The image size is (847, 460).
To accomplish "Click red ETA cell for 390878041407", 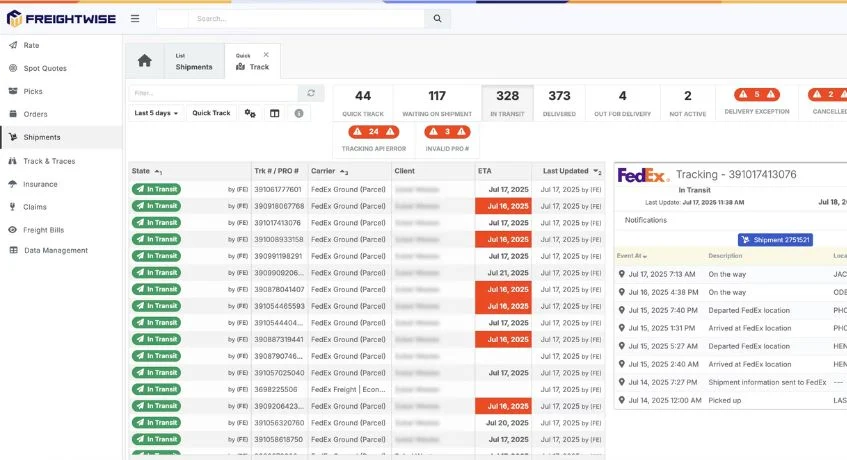I will (x=503, y=289).
